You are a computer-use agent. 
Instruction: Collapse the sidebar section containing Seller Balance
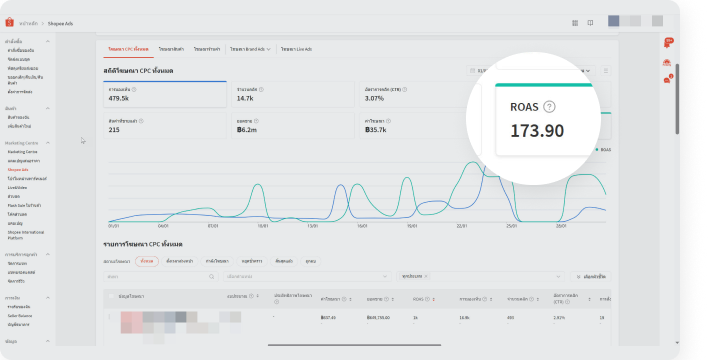point(47,298)
